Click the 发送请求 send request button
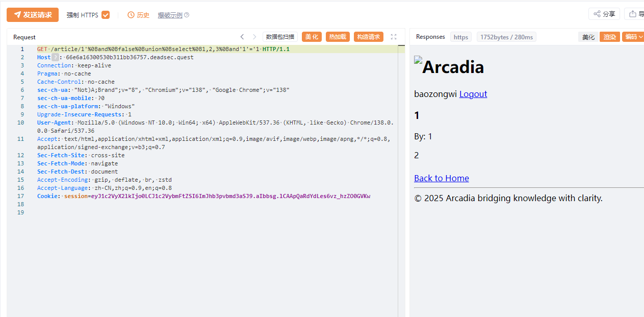This screenshot has width=644, height=317. click(x=33, y=15)
